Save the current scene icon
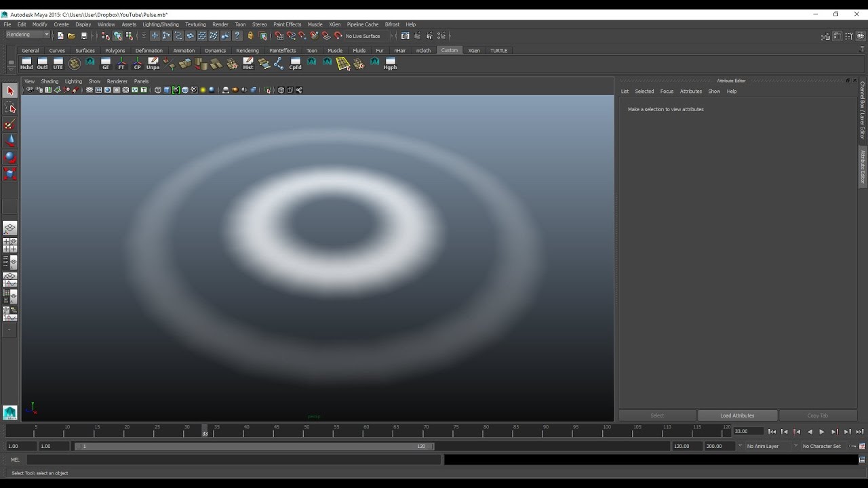Viewport: 868px width, 488px height. 84,36
